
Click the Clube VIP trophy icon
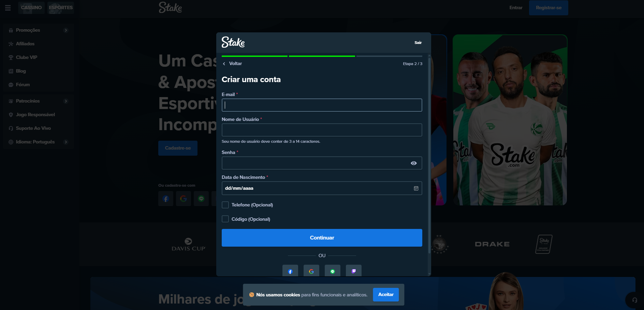[11, 58]
